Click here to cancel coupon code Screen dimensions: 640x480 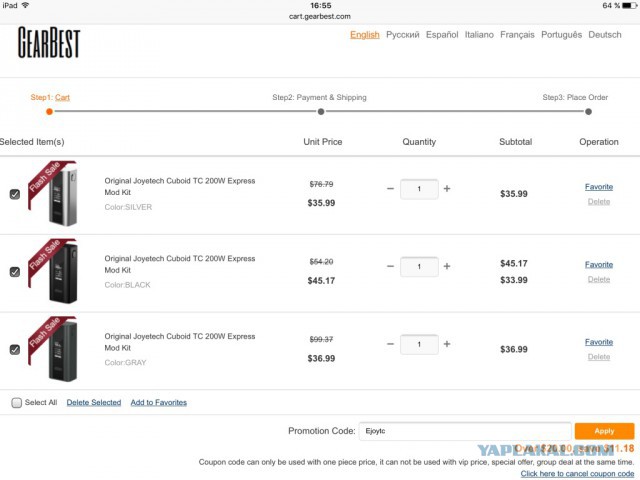tap(577, 473)
